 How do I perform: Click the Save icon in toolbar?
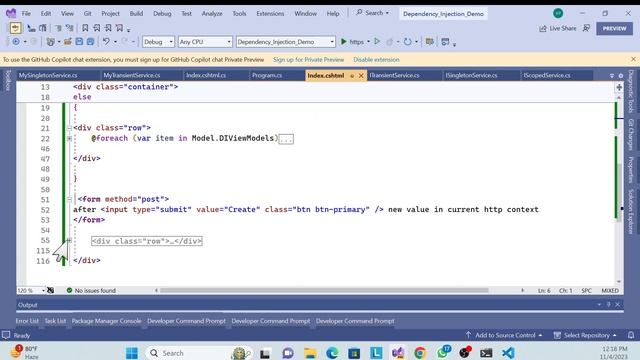[79, 42]
